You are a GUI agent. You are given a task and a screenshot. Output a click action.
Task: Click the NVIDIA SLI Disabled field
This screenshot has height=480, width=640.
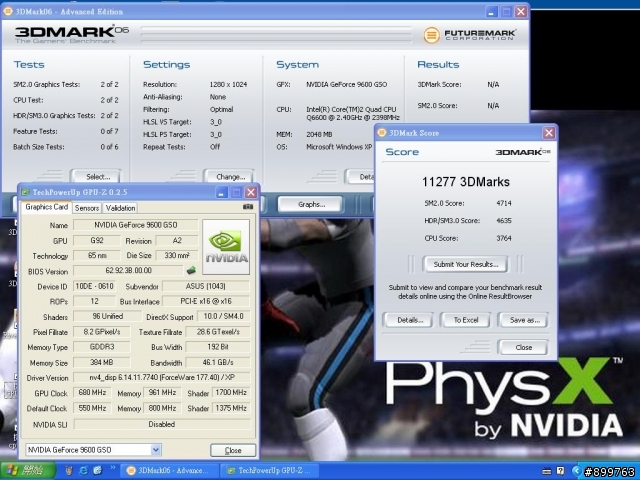point(162,424)
